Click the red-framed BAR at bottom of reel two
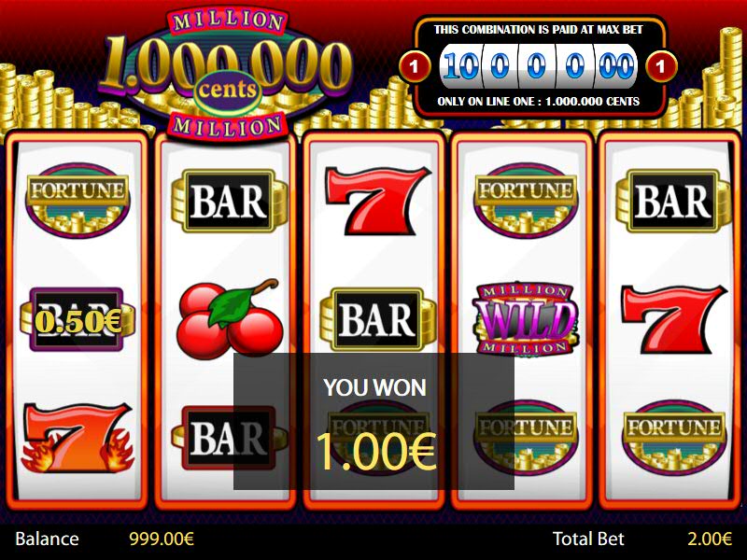This screenshot has width=747, height=560. pyautogui.click(x=229, y=437)
